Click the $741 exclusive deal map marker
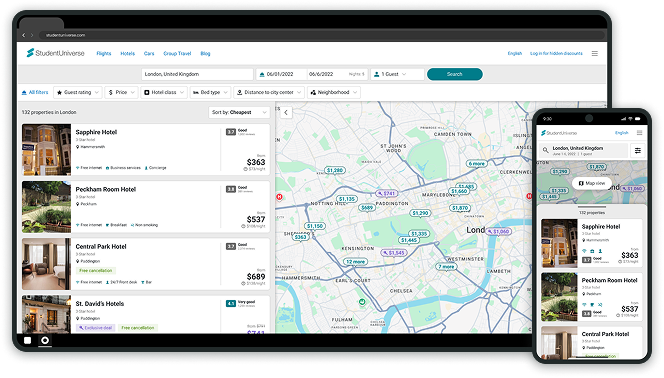The height and width of the screenshot is (378, 664). [x=386, y=193]
